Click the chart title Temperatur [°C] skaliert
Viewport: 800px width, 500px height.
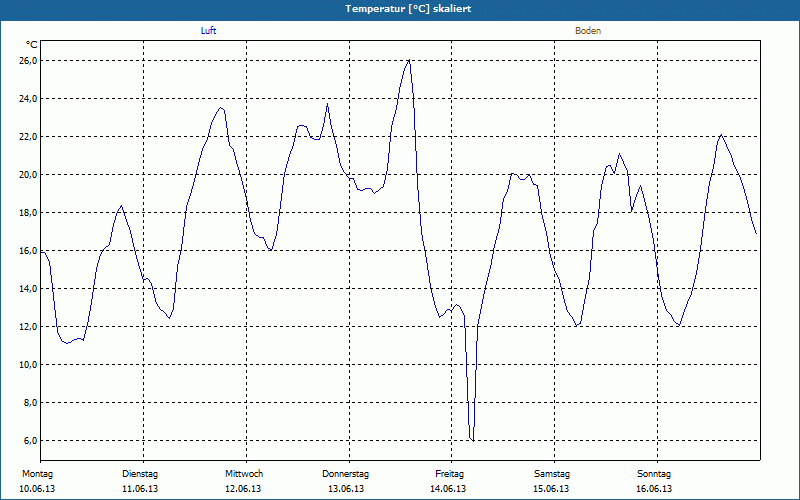point(408,9)
